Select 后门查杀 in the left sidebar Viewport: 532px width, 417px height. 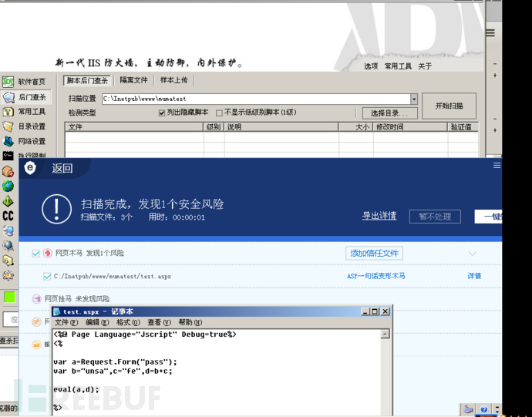pyautogui.click(x=25, y=97)
